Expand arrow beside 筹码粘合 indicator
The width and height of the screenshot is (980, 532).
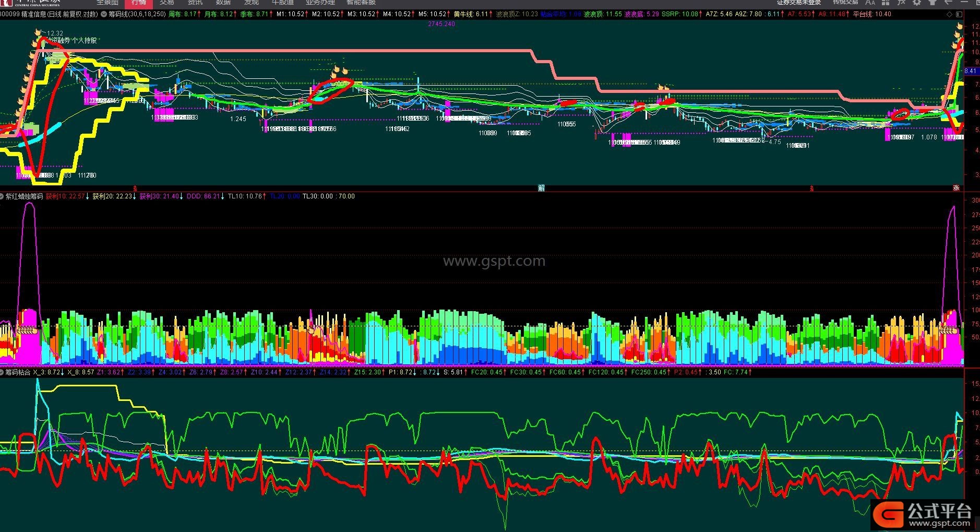click(x=2, y=372)
